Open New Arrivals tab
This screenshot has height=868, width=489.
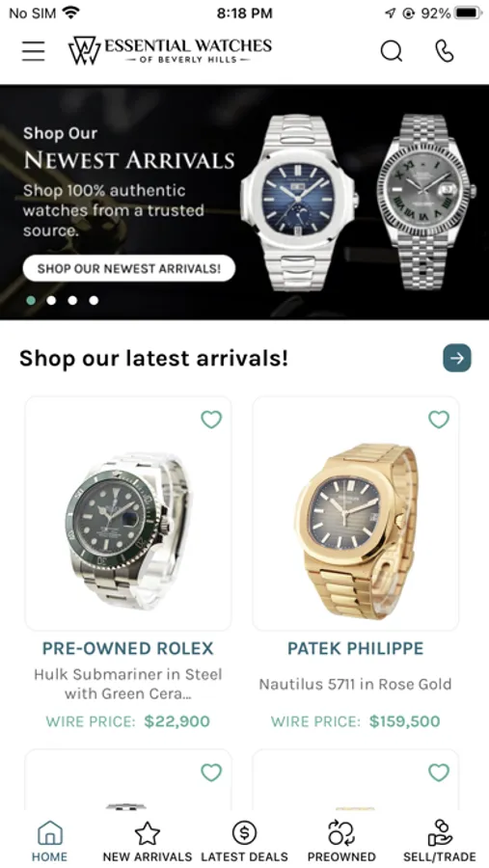(148, 841)
